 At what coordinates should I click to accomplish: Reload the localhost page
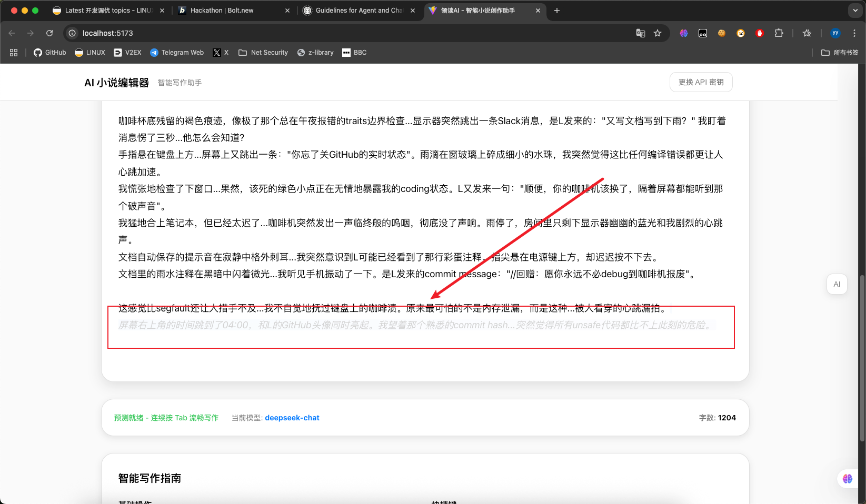point(49,33)
